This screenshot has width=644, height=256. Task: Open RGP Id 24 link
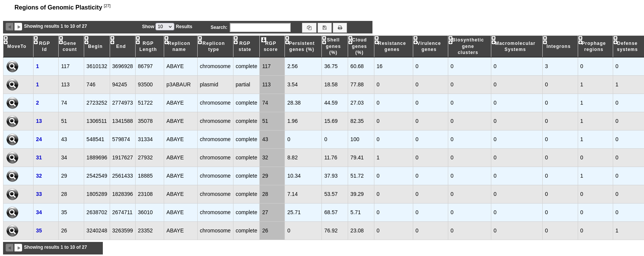(39, 139)
